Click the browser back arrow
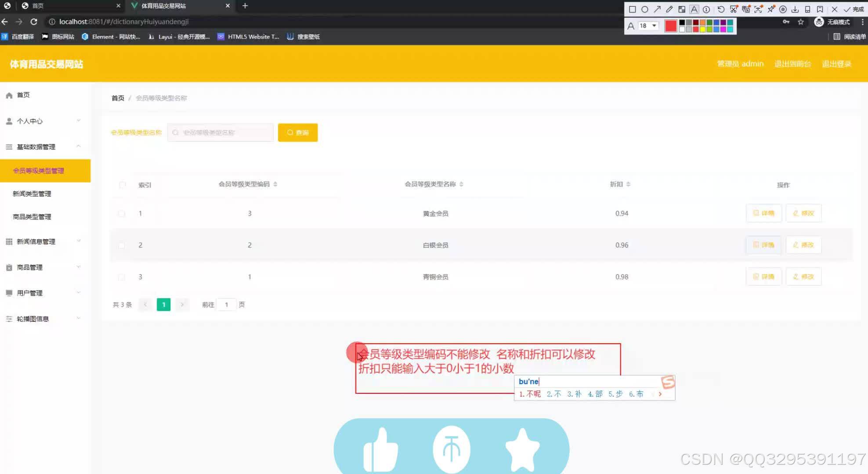Screen dimensions: 868x474 coord(5,22)
